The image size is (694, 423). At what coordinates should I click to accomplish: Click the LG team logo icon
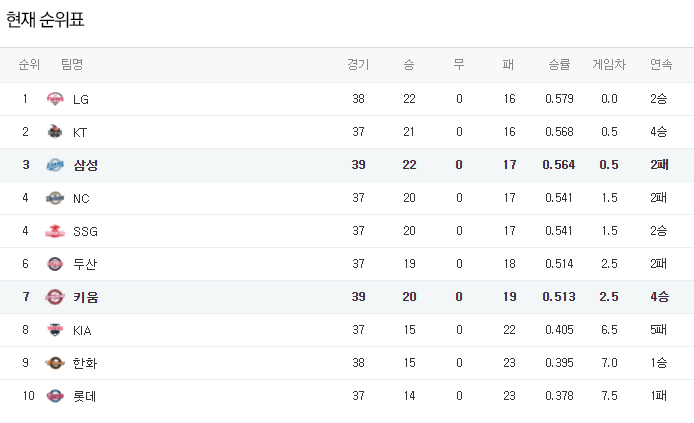[x=55, y=99]
